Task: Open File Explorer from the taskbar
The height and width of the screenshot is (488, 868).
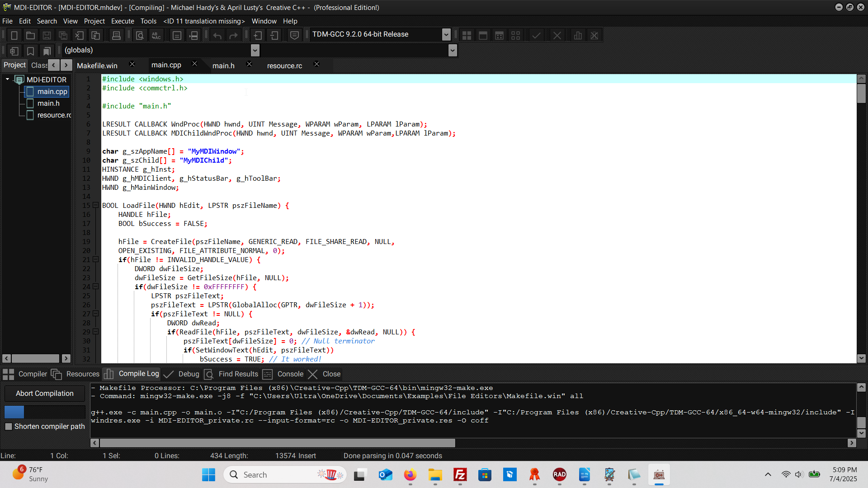Action: [x=435, y=475]
